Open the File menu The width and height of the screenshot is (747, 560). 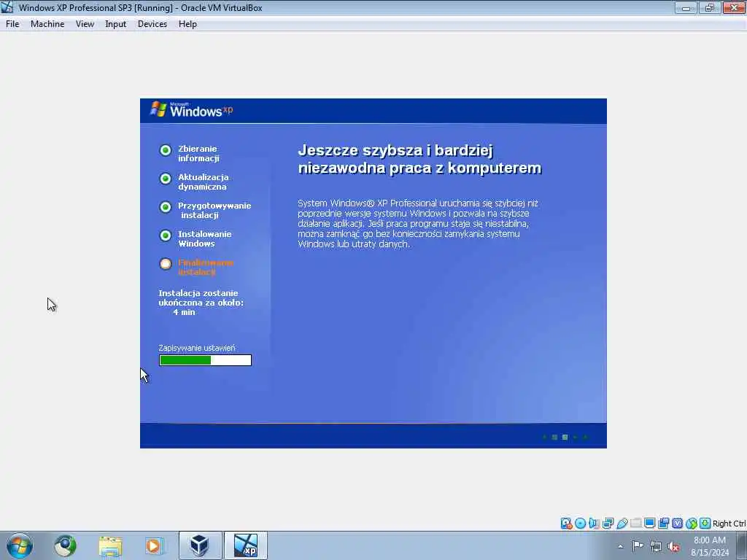tap(12, 24)
